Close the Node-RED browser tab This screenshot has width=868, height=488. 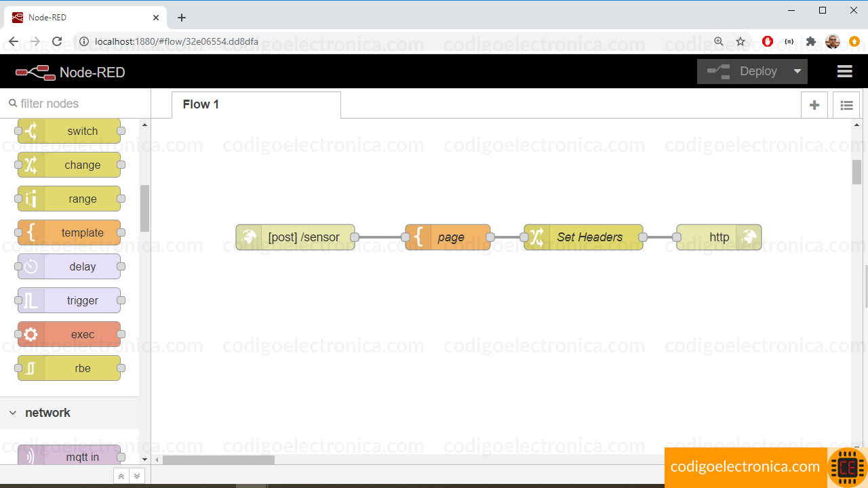click(155, 18)
